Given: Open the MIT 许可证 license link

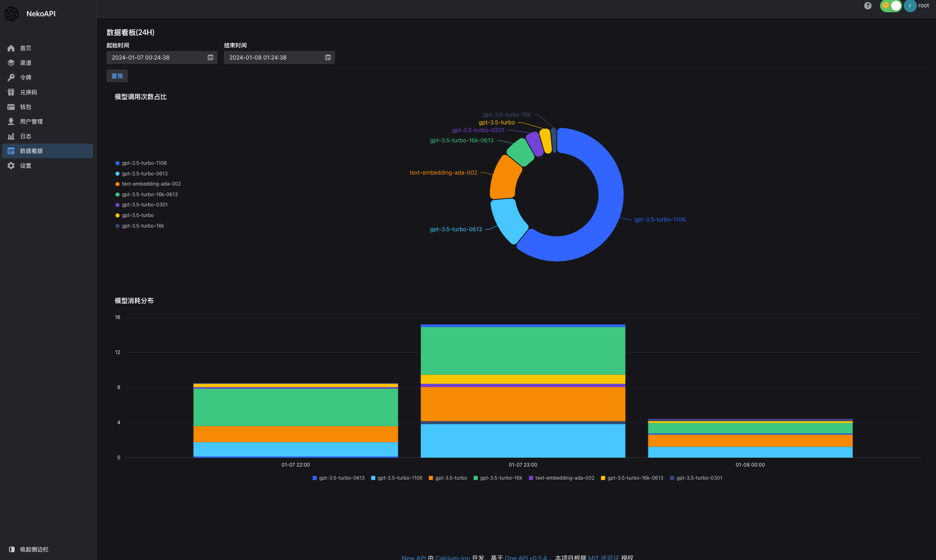Looking at the screenshot, I should tap(603, 558).
